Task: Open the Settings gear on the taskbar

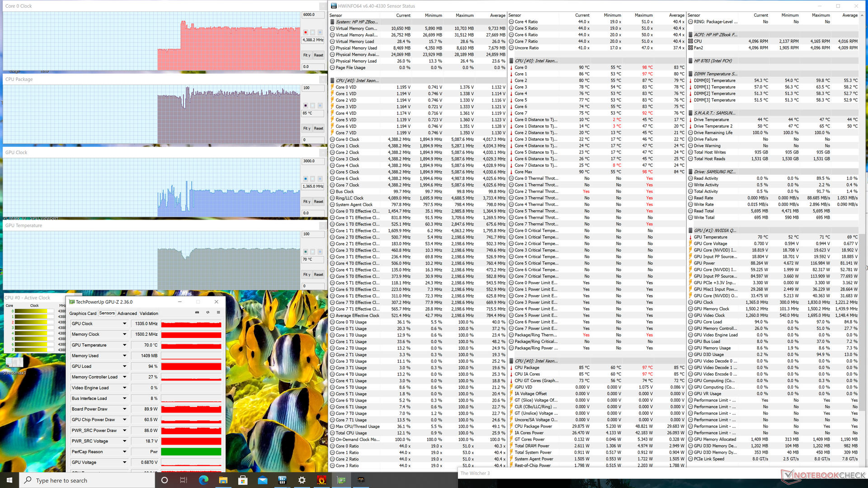Action: [302, 480]
